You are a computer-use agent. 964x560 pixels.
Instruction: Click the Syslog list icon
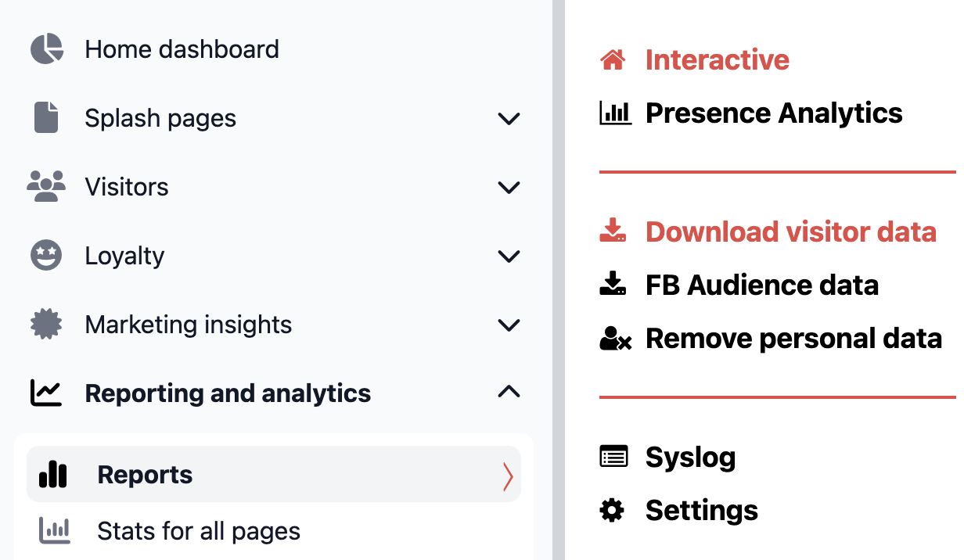click(613, 457)
